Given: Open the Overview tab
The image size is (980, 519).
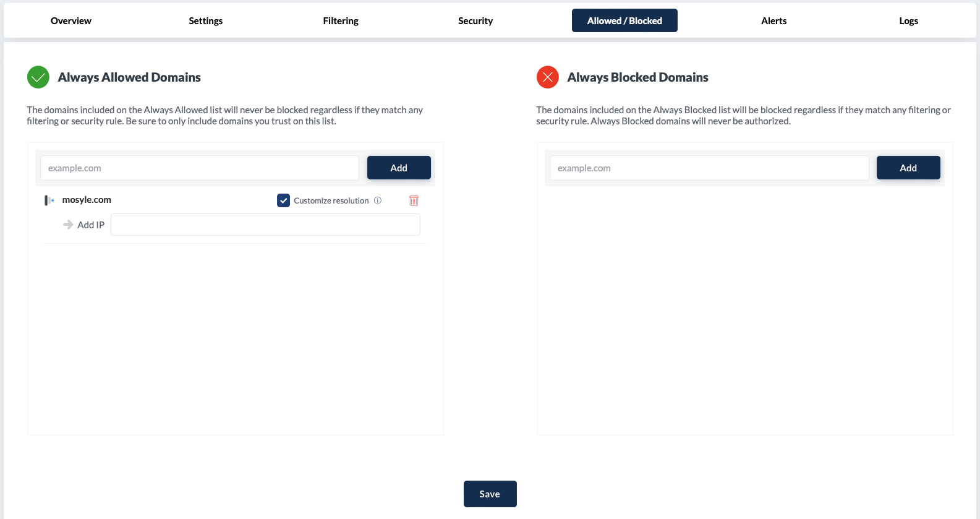Looking at the screenshot, I should (x=71, y=21).
